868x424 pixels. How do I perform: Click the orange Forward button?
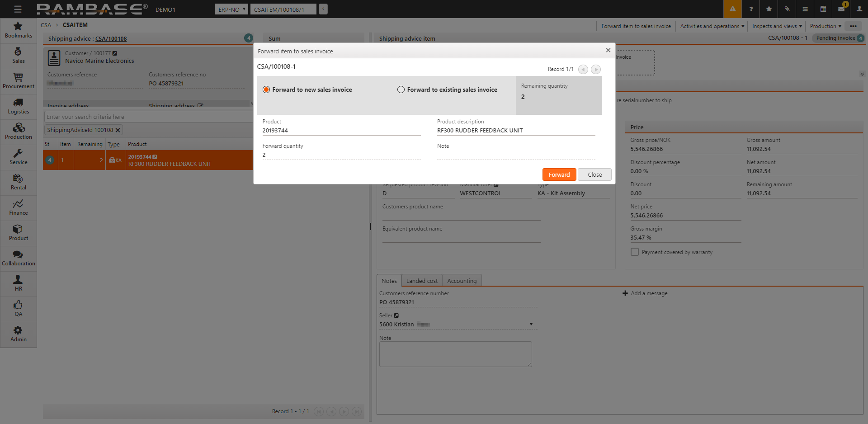coord(559,174)
